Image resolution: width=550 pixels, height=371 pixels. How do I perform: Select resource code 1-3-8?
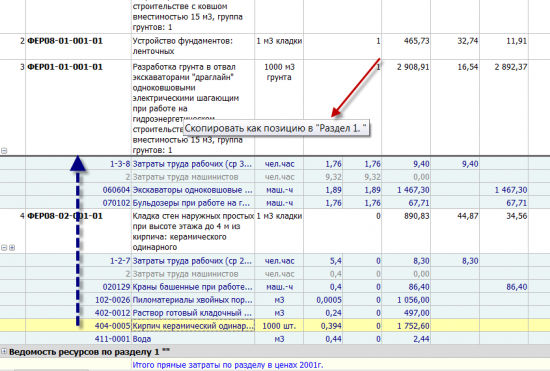(x=120, y=164)
